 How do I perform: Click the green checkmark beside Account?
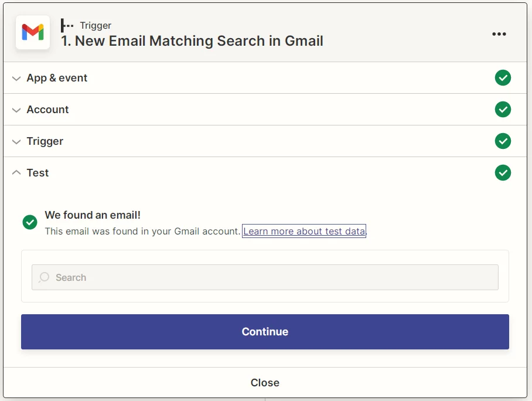(x=503, y=109)
